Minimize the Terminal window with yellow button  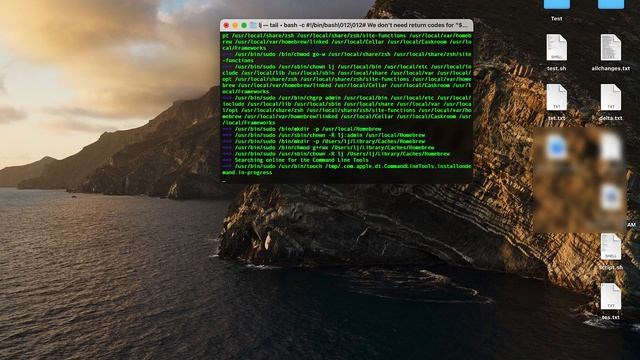click(235, 25)
